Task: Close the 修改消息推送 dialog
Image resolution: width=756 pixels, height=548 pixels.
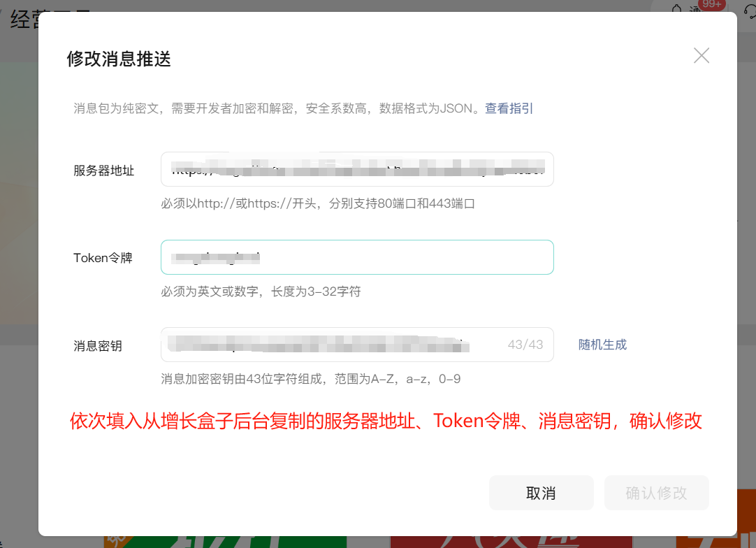Action: (x=702, y=56)
